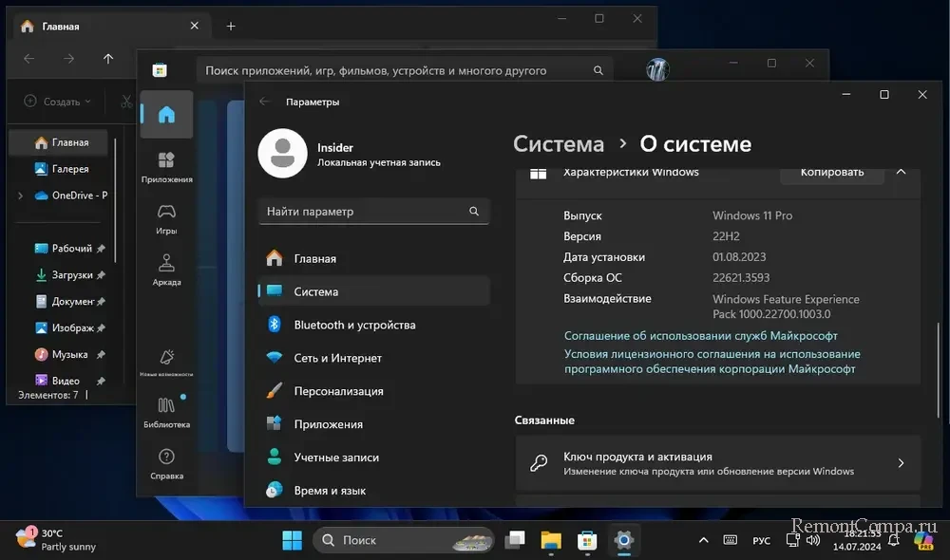Open Аркада section in Microsoft Store
Viewport: 950px width, 560px height.
166,270
